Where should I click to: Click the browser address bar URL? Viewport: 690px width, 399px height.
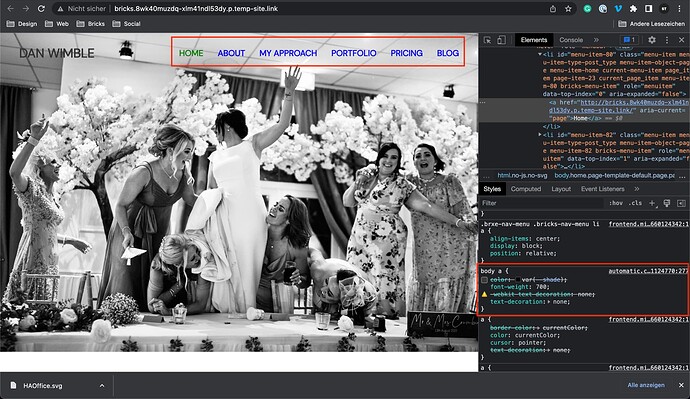196,8
